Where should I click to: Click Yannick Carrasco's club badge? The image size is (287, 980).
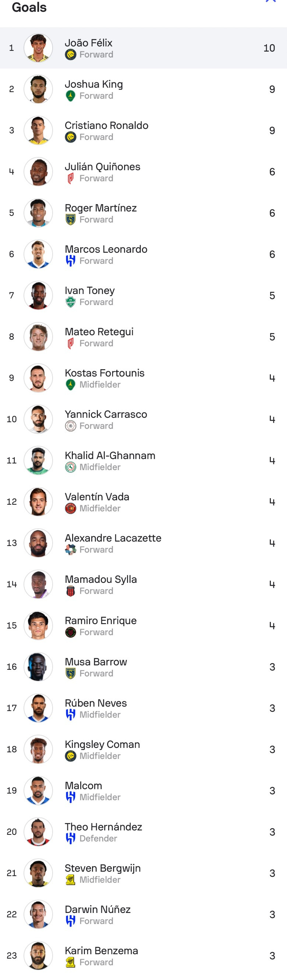(70, 426)
